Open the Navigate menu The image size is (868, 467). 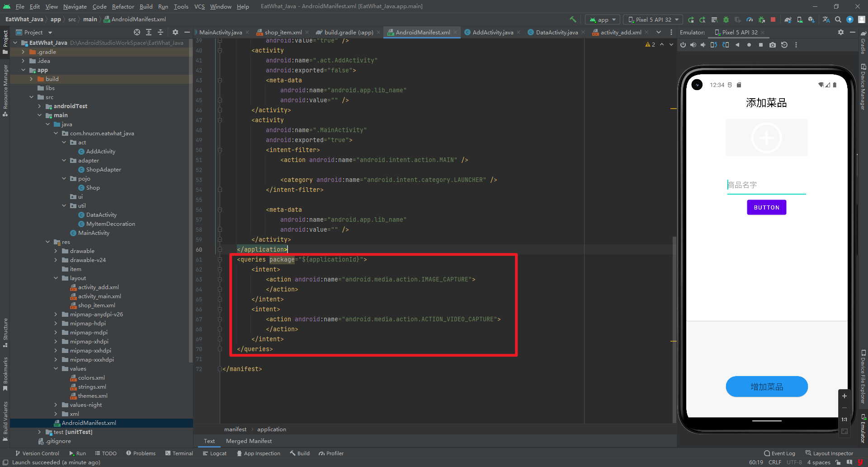point(75,6)
